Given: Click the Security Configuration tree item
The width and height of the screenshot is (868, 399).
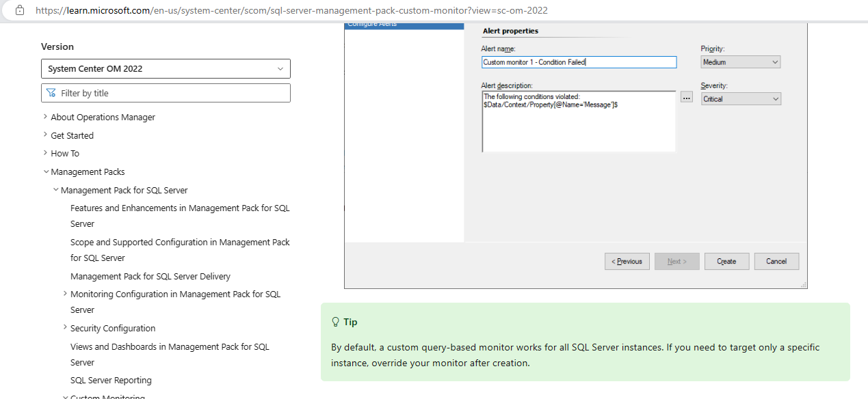Looking at the screenshot, I should [x=113, y=328].
